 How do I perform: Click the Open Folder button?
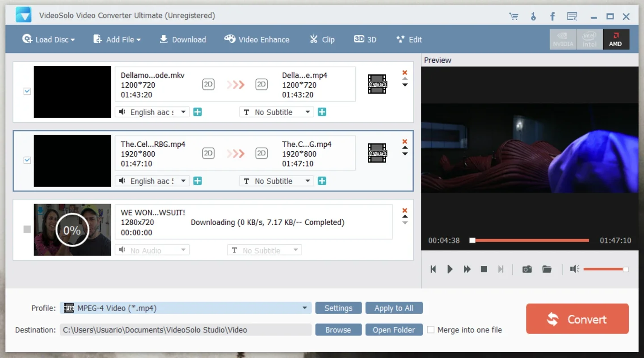pyautogui.click(x=394, y=330)
